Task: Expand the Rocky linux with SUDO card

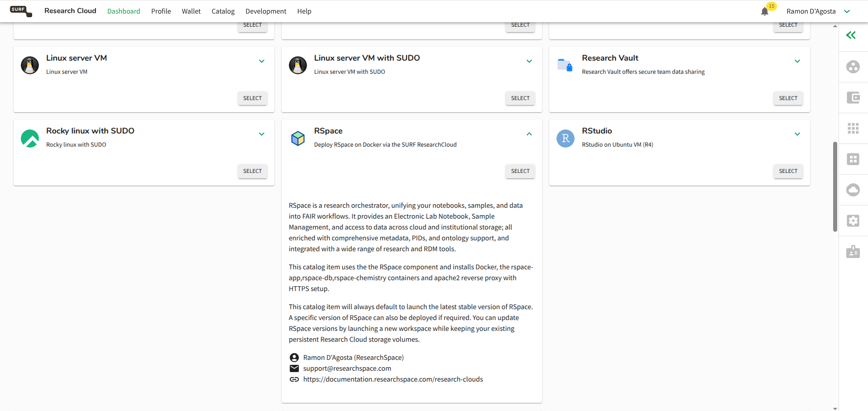Action: point(262,134)
